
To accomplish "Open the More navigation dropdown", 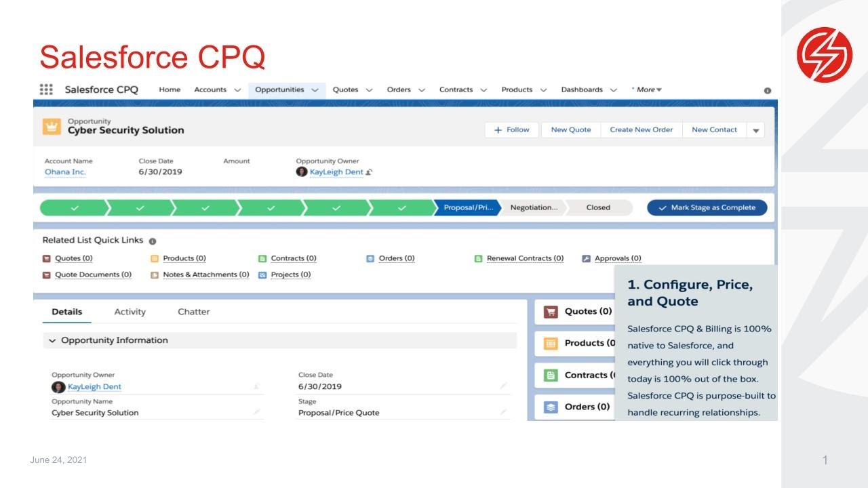I will (648, 89).
